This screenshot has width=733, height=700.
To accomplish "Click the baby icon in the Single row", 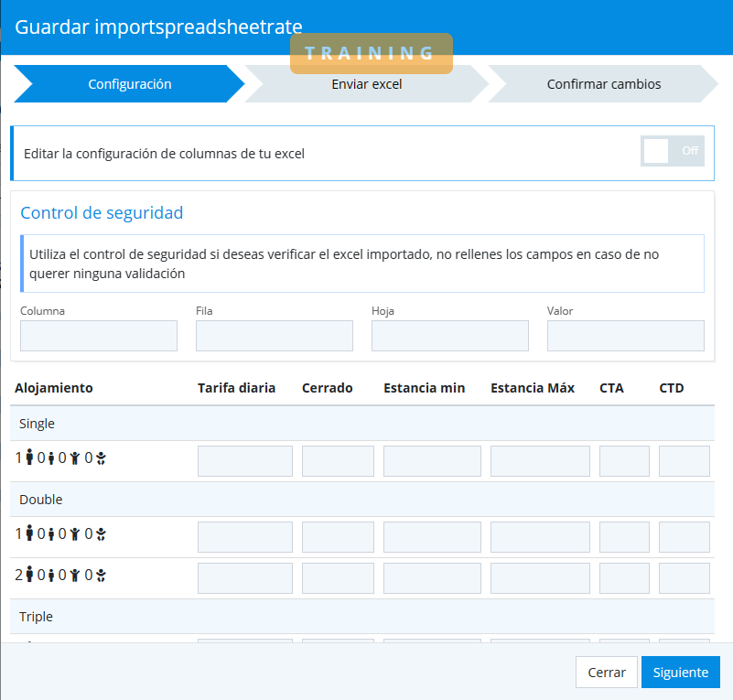I will click(102, 458).
